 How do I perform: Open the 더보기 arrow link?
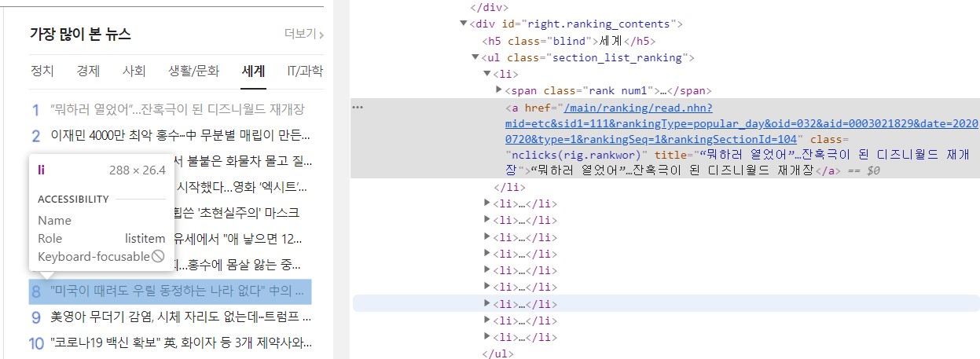coord(304,34)
